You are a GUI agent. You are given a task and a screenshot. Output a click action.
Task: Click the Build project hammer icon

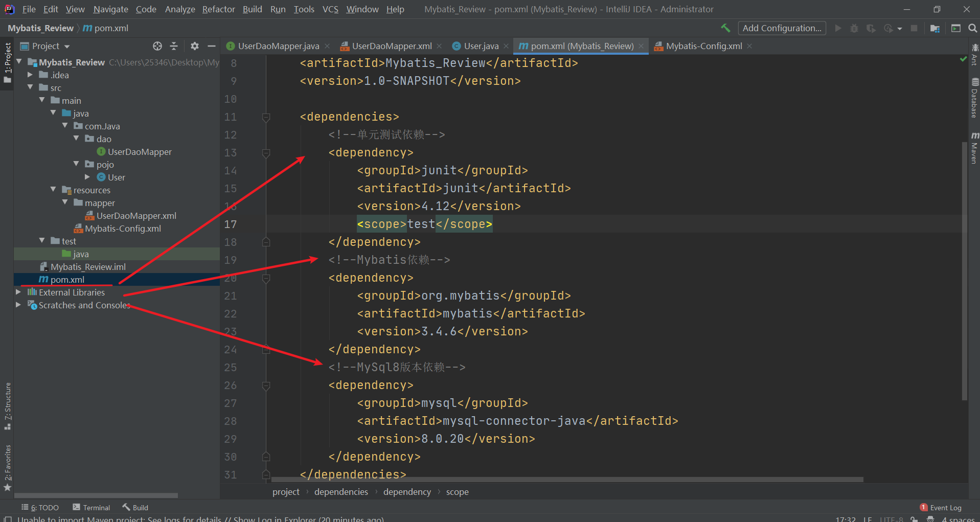pyautogui.click(x=725, y=28)
